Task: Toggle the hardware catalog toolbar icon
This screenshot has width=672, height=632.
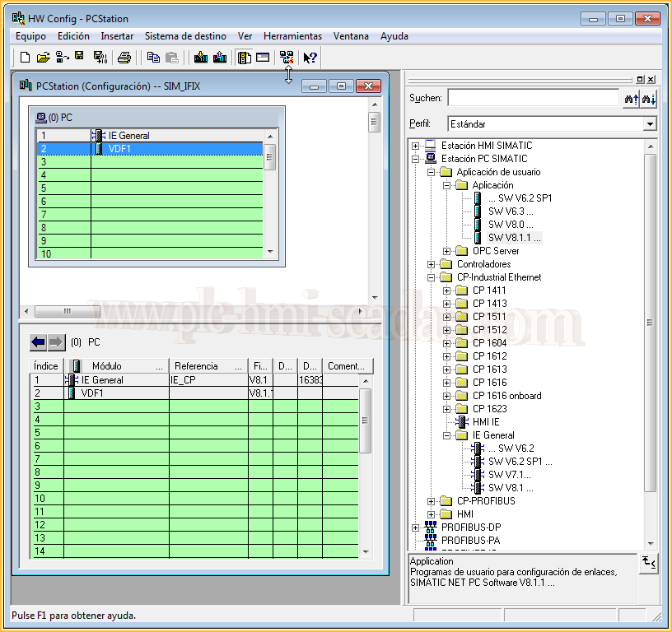Action: [244, 58]
